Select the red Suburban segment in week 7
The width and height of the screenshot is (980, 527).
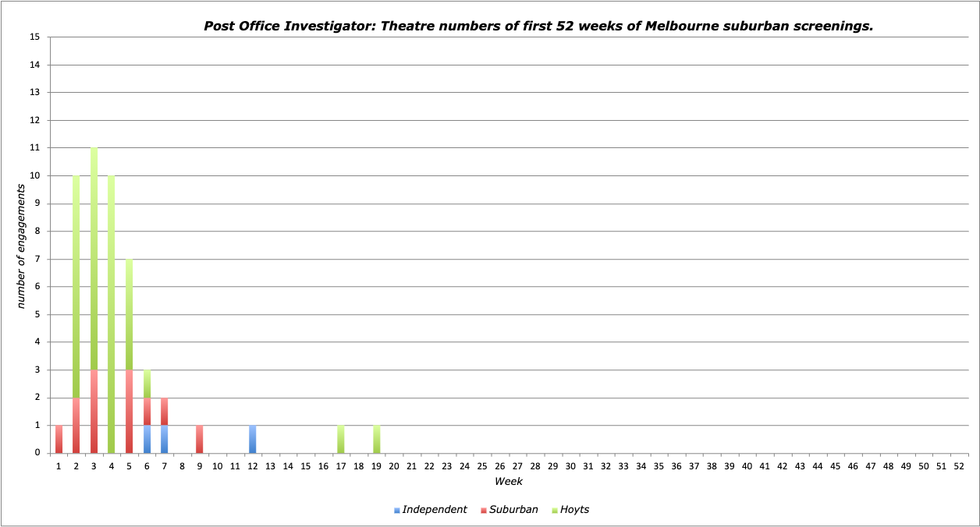(165, 411)
